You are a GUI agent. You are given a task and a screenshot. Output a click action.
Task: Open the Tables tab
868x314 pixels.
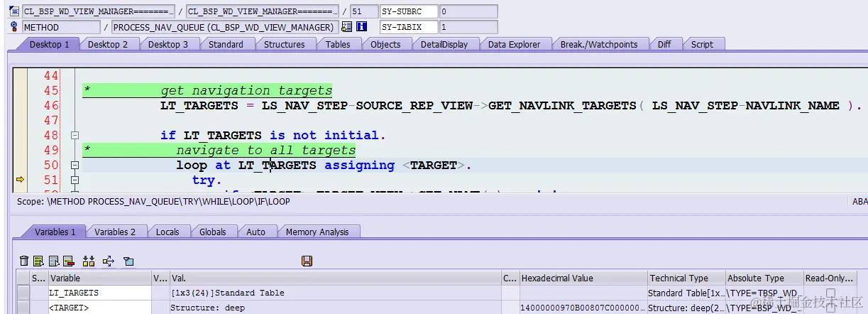tap(338, 44)
